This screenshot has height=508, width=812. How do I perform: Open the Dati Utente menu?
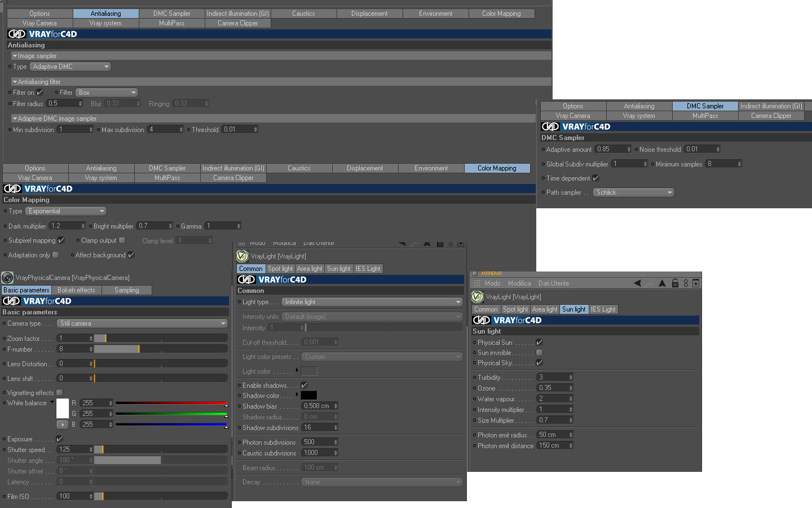pyautogui.click(x=554, y=283)
